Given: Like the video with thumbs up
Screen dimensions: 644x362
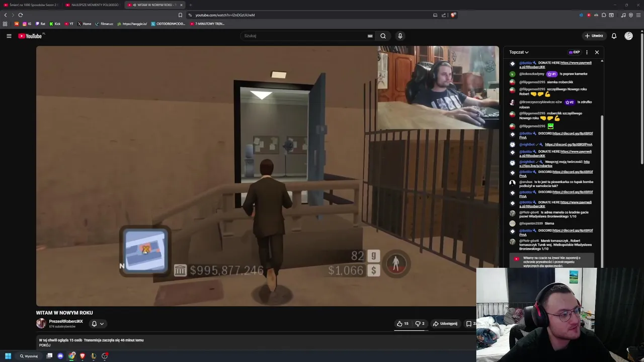Looking at the screenshot, I should 403,324.
